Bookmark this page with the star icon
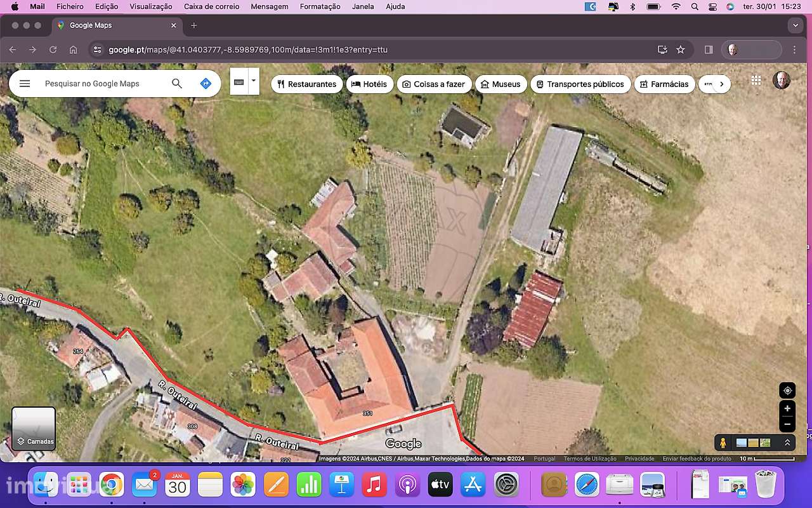This screenshot has height=508, width=812. (x=681, y=50)
